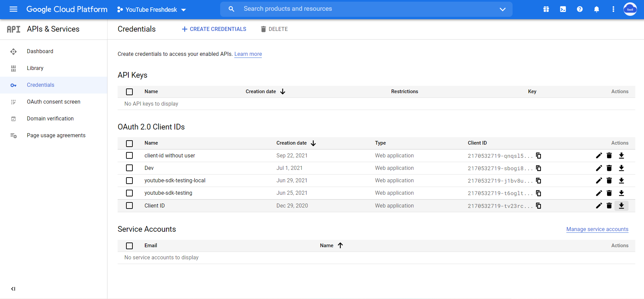Viewport: 644px width, 299px height.
Task: Check the youtube-sdk-testing row checkbox
Action: click(129, 193)
